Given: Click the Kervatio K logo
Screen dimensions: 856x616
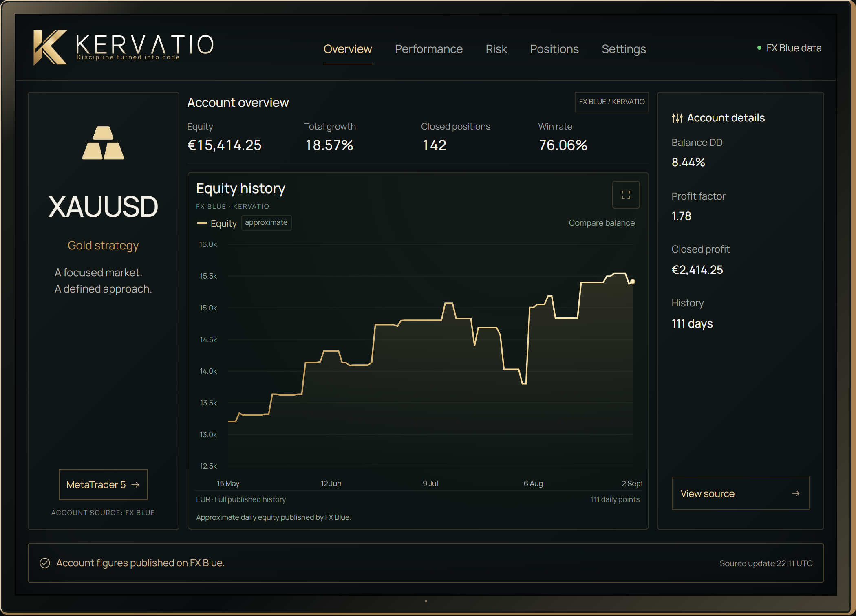Looking at the screenshot, I should [50, 47].
